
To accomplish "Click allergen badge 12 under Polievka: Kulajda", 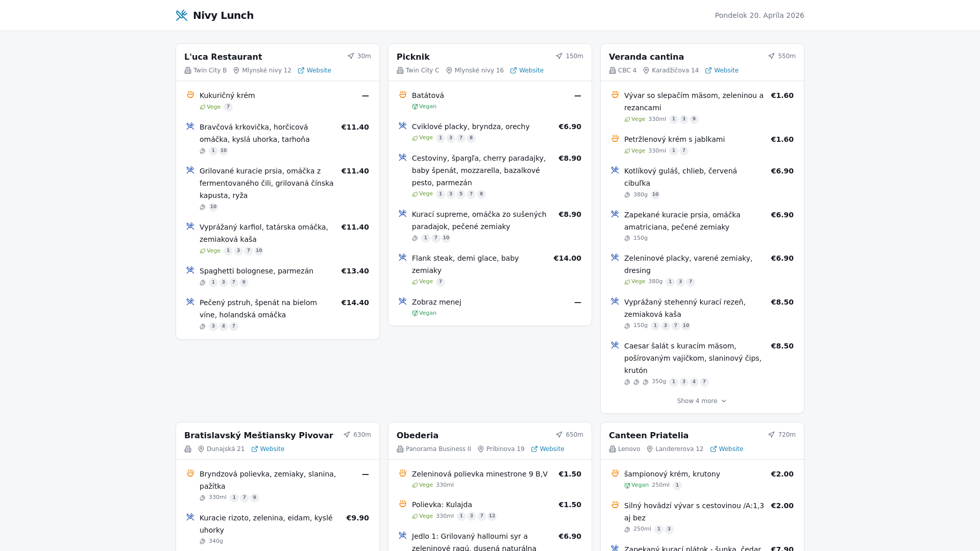I will coord(492,516).
